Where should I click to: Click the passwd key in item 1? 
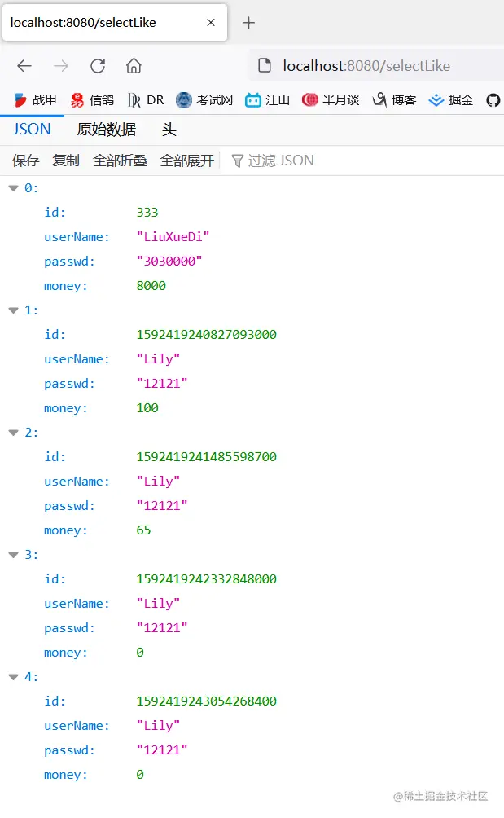69,384
